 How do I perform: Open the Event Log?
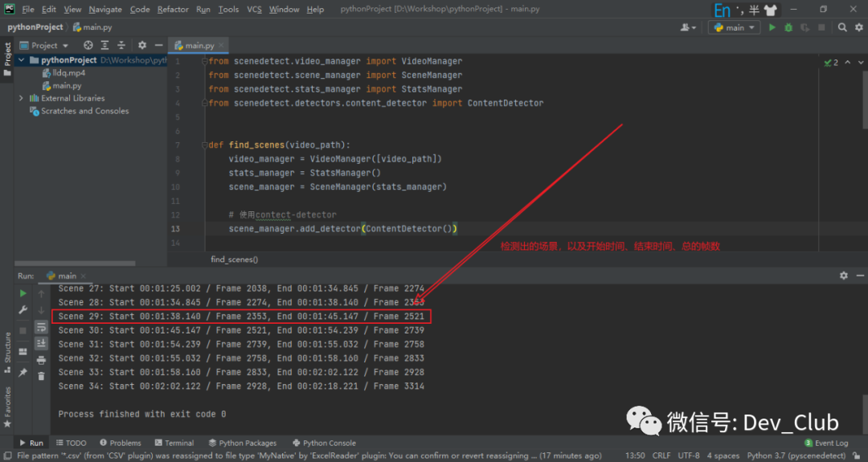(x=826, y=444)
